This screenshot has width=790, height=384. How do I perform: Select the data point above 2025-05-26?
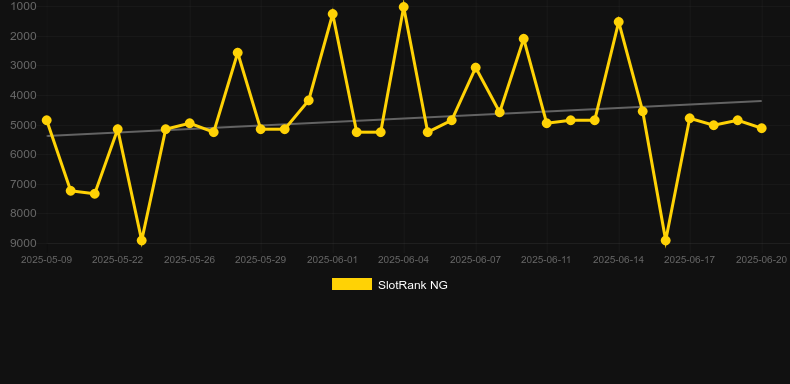189,123
